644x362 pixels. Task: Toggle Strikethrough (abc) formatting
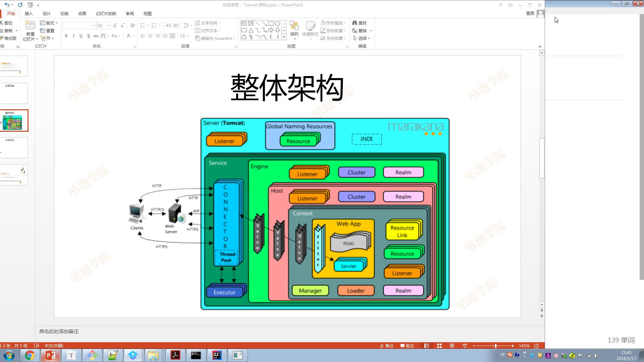point(96,36)
